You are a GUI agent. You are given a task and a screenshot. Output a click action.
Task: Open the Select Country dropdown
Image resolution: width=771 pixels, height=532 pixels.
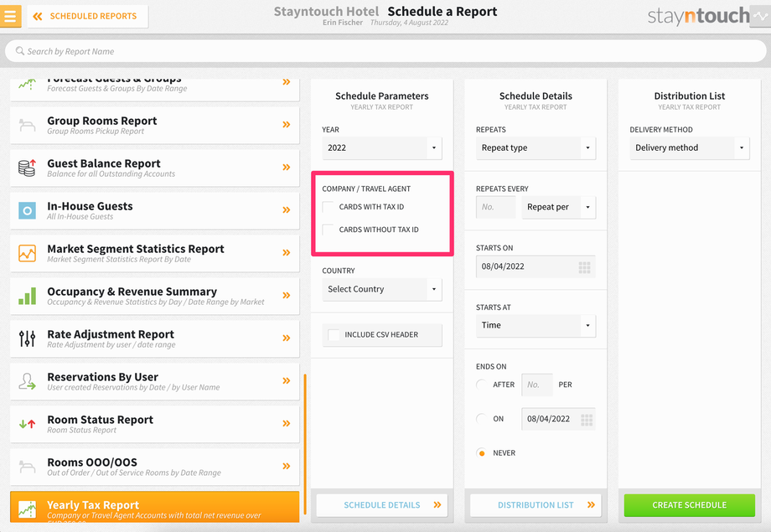point(382,289)
